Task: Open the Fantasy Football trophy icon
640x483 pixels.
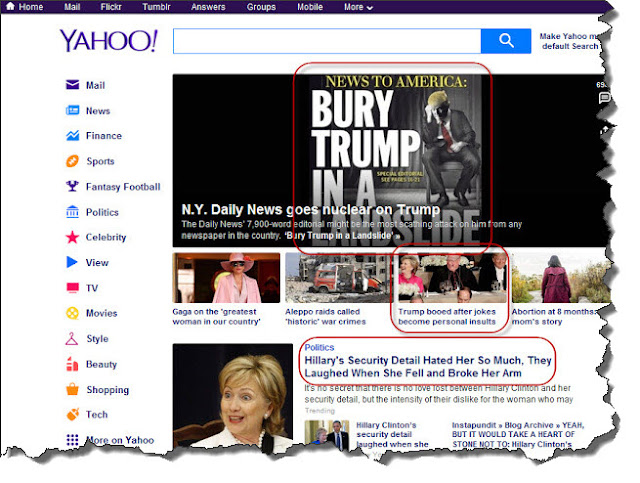Action: [x=72, y=186]
